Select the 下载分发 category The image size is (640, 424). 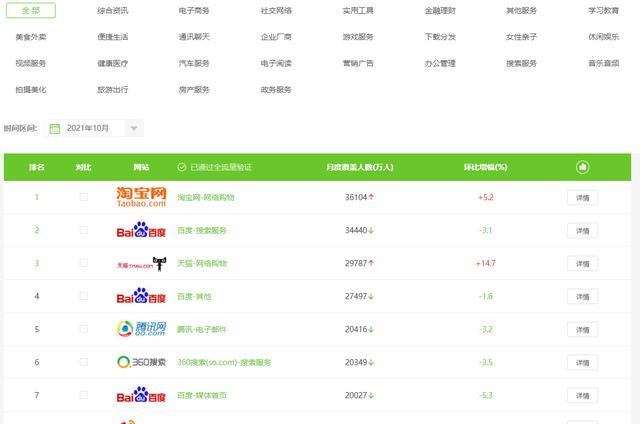[x=440, y=37]
